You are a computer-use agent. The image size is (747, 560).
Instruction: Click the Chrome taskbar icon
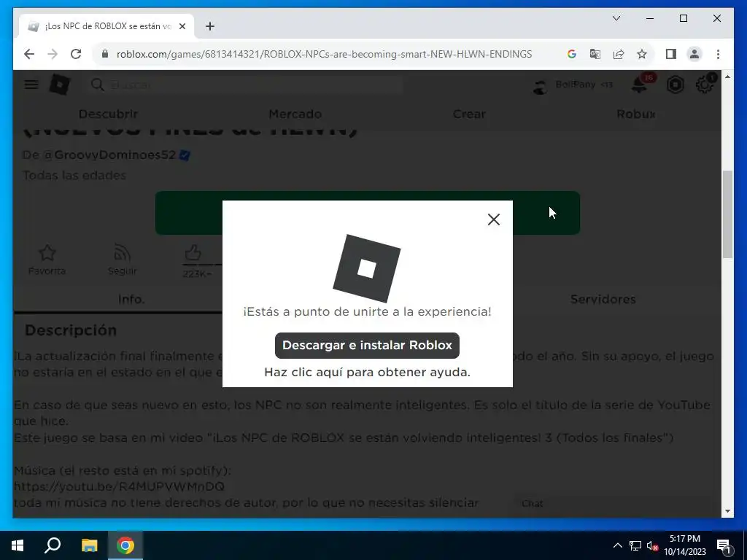(x=125, y=545)
